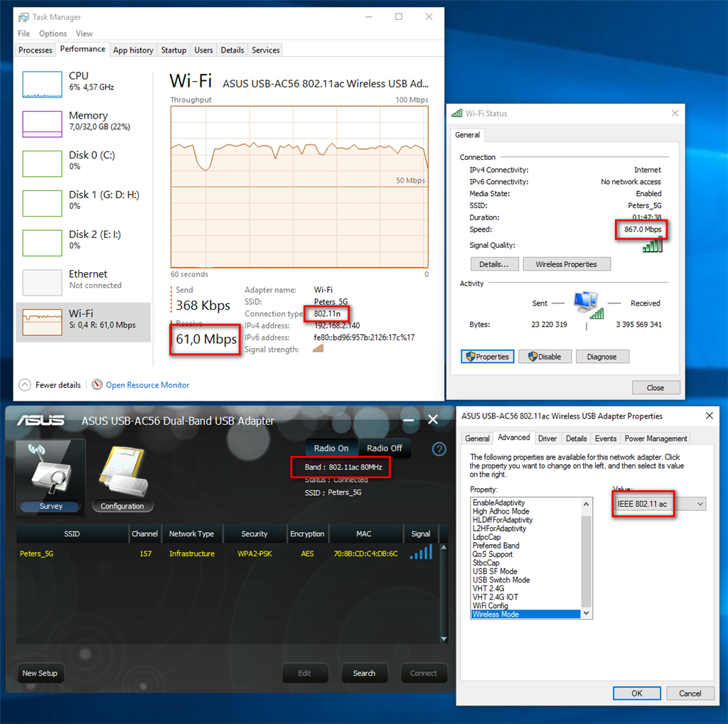The height and width of the screenshot is (724, 728).
Task: Click the Wi-Fi Status title bar signal icon
Action: point(457,113)
